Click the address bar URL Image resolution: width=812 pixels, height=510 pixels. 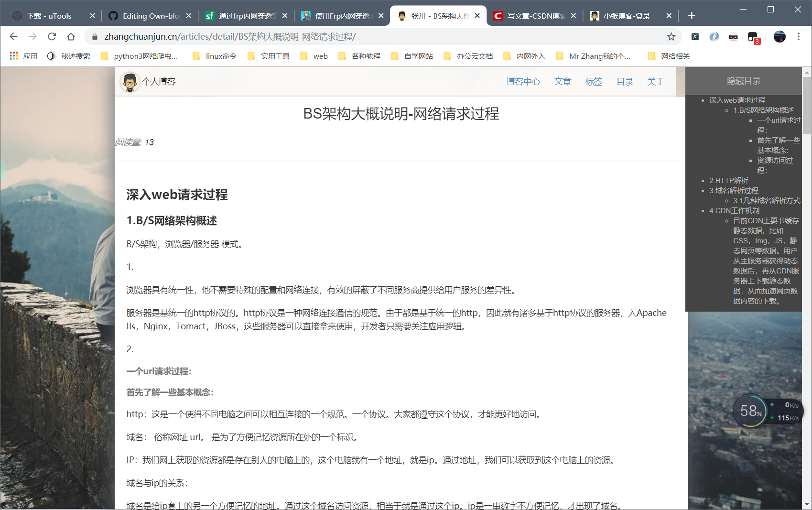point(230,37)
